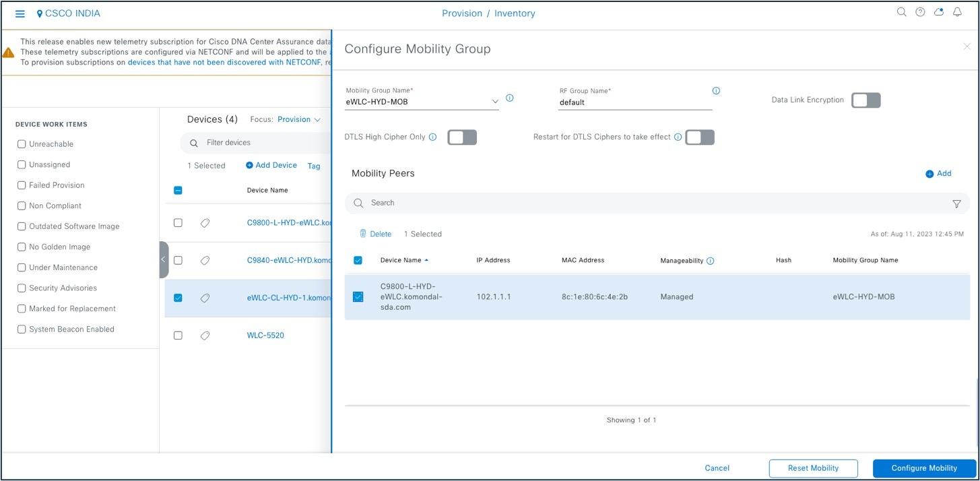Open the help icon in top bar
The image size is (980, 481).
920,11
